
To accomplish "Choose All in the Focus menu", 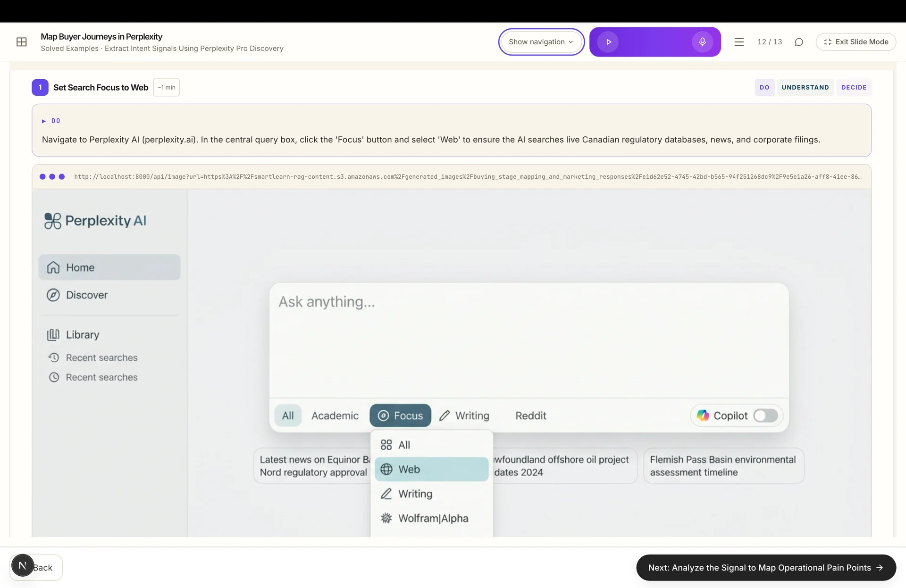I will (x=431, y=445).
